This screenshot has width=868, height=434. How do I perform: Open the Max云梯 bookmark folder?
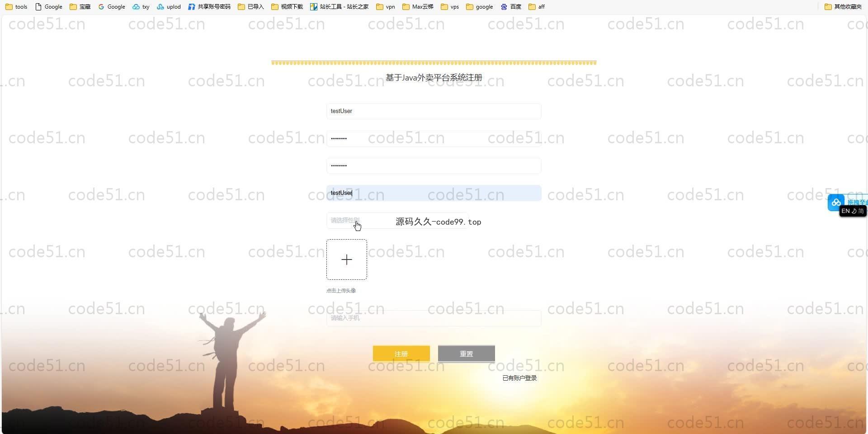coord(418,7)
